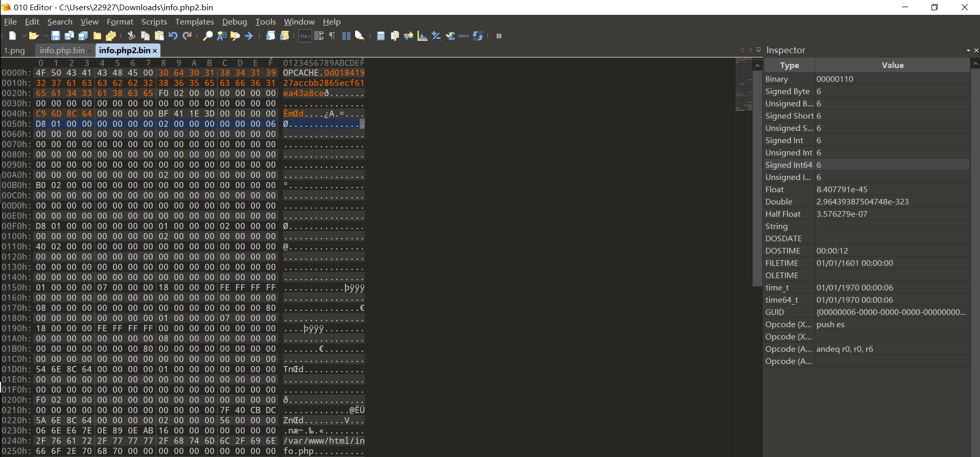980x457 pixels.
Task: Open the Window menu
Action: [299, 22]
